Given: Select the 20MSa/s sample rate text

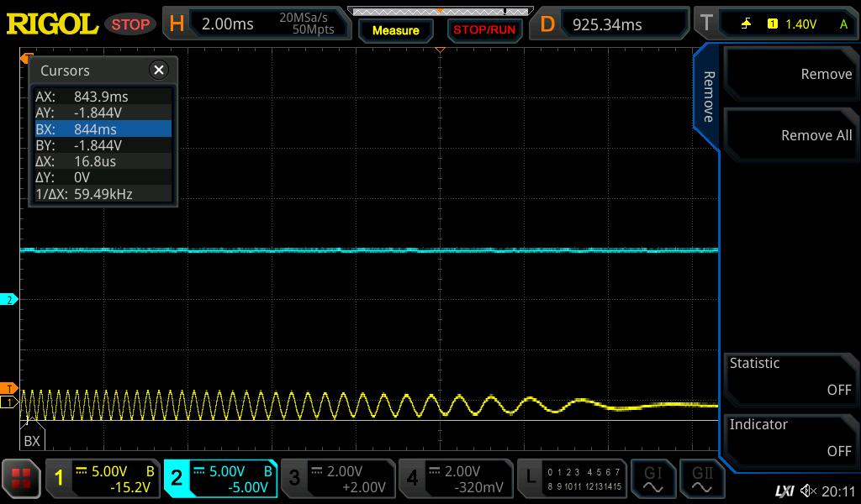Looking at the screenshot, I should 303,18.
